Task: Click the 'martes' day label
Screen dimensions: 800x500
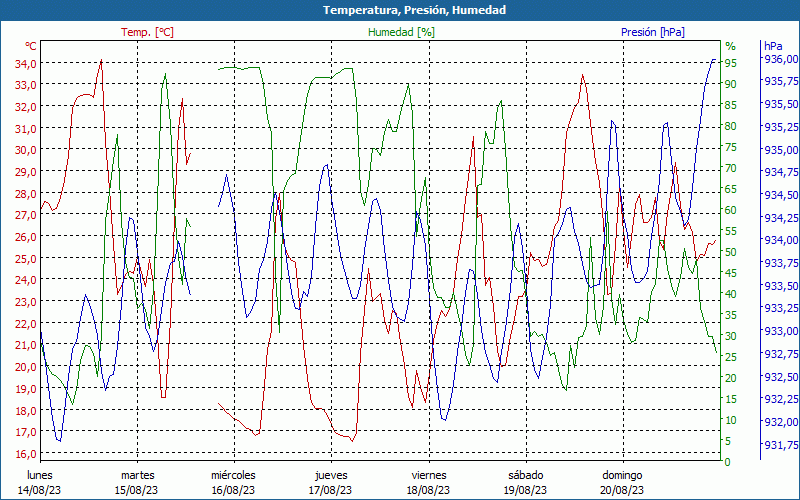Action: pos(137,475)
